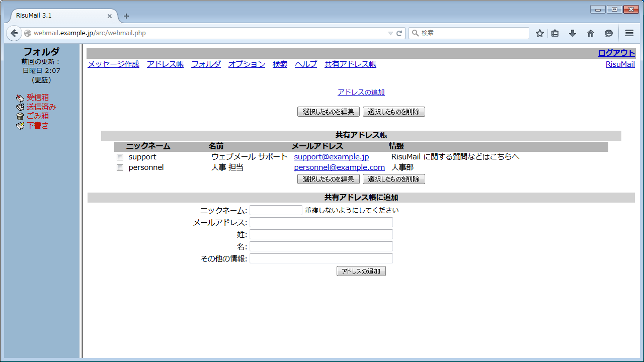The image size is (644, 362).
Task: Click the 名前 column header
Action: click(x=216, y=146)
